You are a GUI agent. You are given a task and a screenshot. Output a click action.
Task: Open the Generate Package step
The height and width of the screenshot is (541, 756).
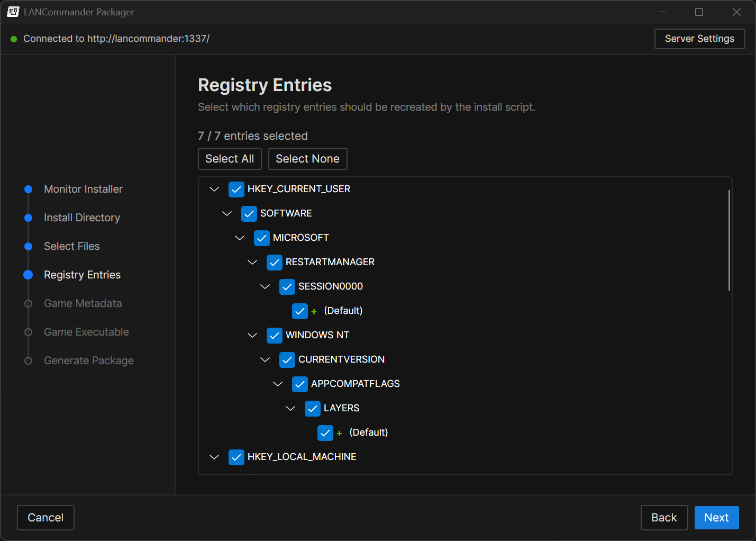point(89,361)
